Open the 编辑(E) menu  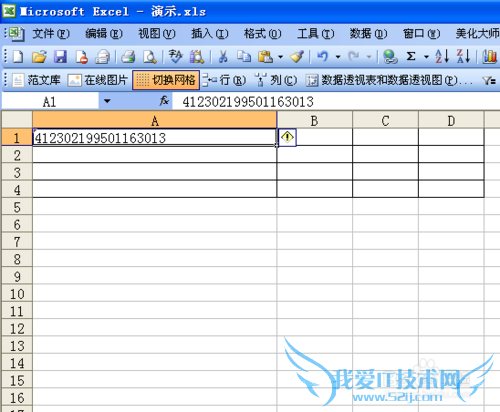tap(104, 34)
